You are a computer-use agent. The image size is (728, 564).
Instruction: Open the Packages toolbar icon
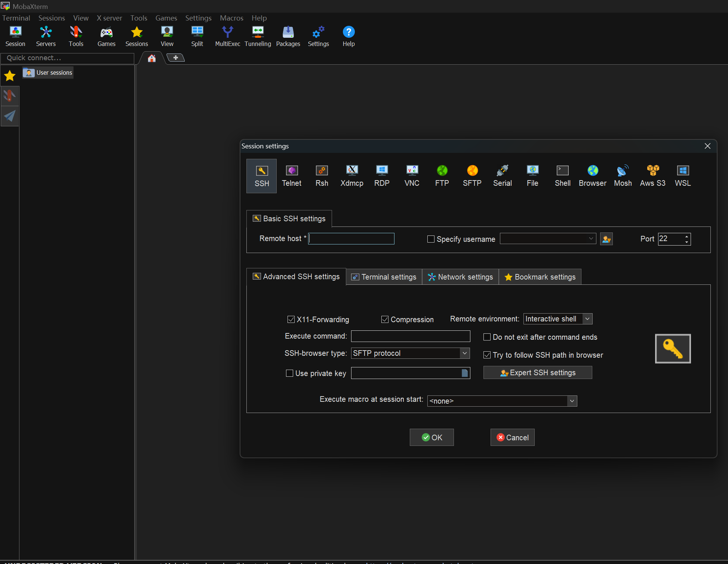[x=288, y=36]
